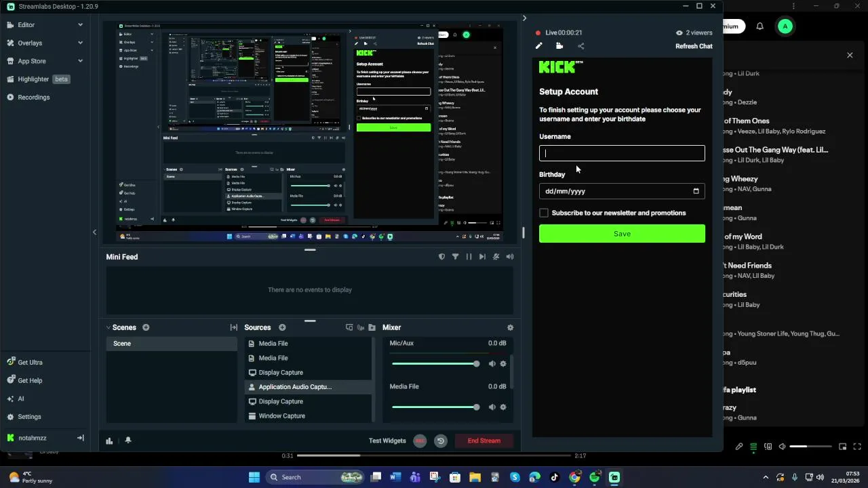
Task: Adjust the Mic/Aux volume slider
Action: pyautogui.click(x=436, y=364)
